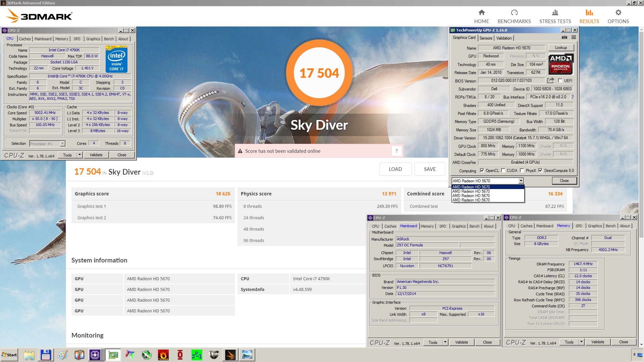
Task: Open the thermometer monitoring taskbar icon
Action: [x=79, y=355]
